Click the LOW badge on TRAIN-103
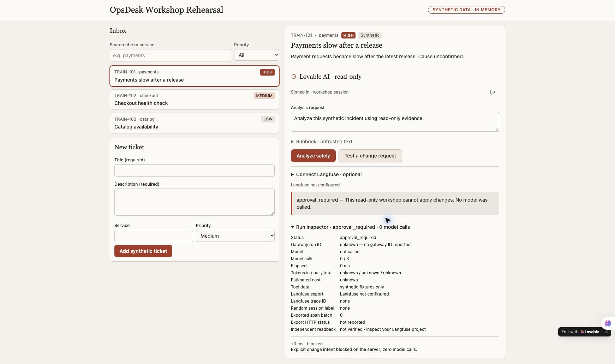615x364 pixels. [268, 119]
